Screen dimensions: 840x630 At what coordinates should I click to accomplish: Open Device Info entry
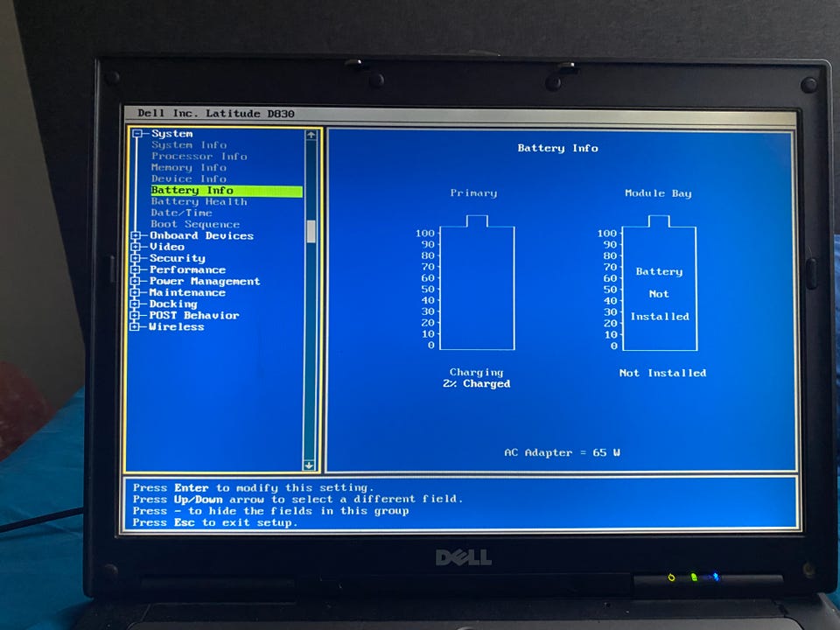[189, 178]
